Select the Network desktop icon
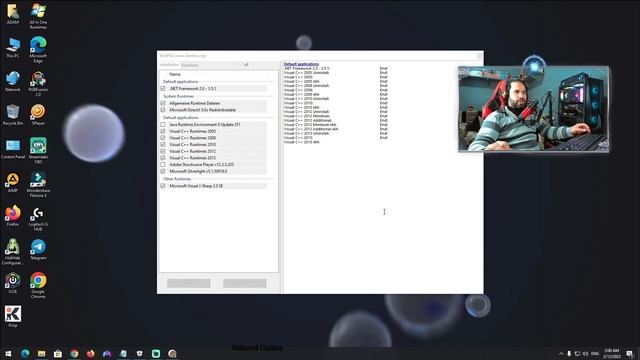640x360 pixels. pyautogui.click(x=13, y=81)
